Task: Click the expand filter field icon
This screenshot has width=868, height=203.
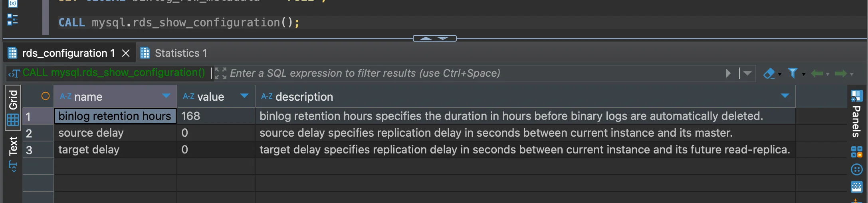Action: pos(220,73)
